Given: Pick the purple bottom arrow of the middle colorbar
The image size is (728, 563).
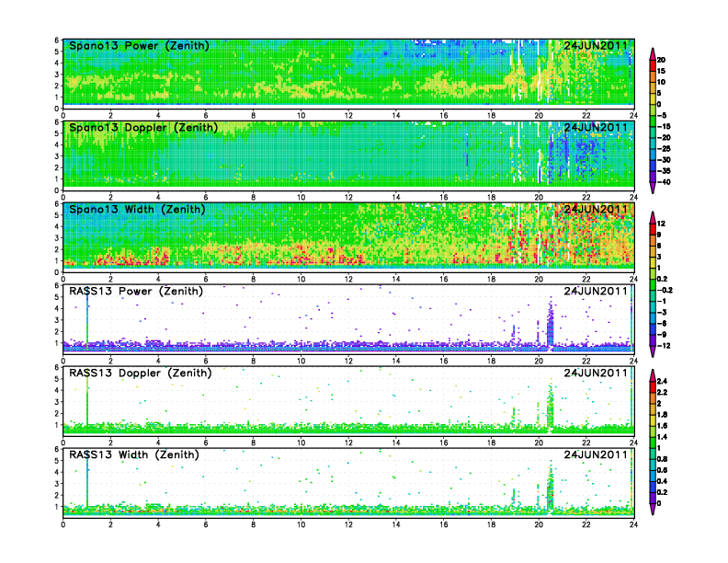Looking at the screenshot, I should 653,351.
